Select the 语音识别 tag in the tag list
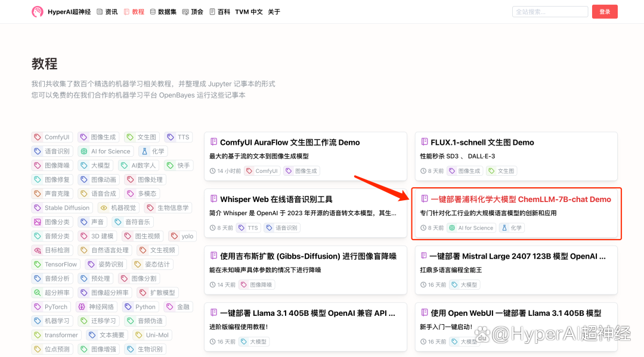The image size is (644, 357). (52, 151)
